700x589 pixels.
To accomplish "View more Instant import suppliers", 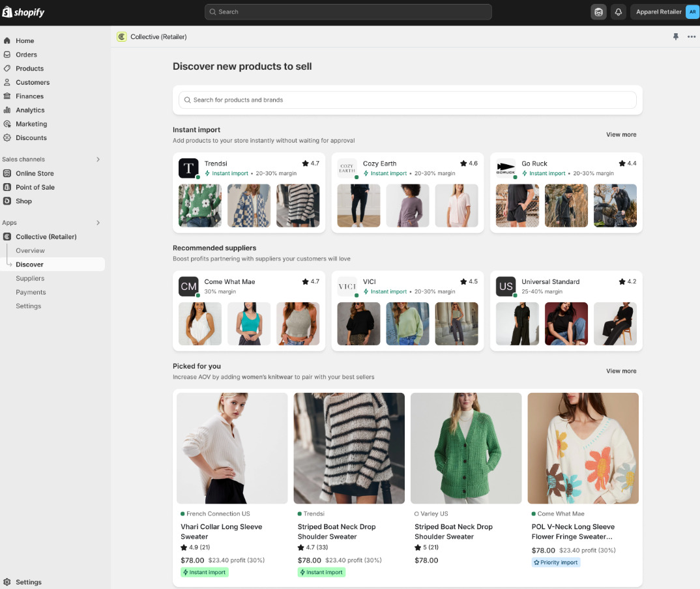I will click(x=620, y=134).
